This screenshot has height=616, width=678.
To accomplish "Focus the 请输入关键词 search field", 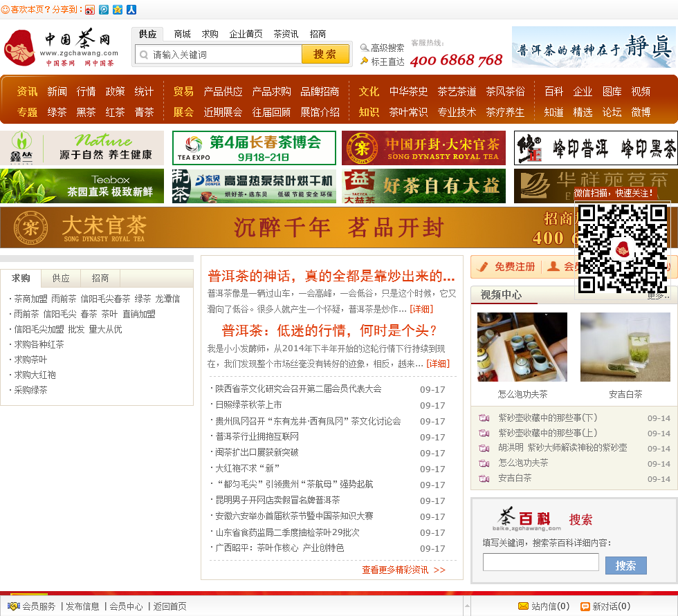I will 219,55.
